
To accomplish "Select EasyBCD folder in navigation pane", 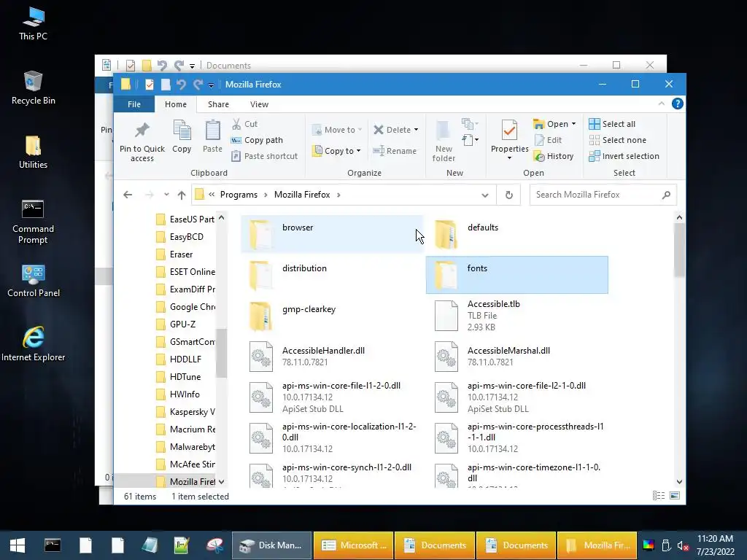I will (x=180, y=237).
